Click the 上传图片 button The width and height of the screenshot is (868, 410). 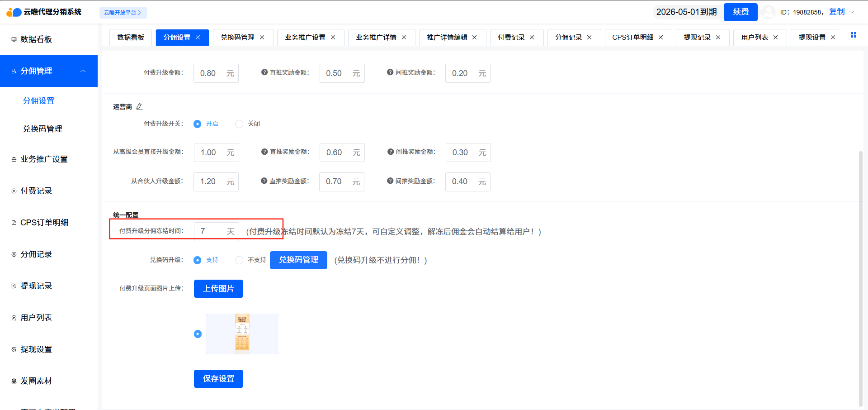click(x=218, y=289)
